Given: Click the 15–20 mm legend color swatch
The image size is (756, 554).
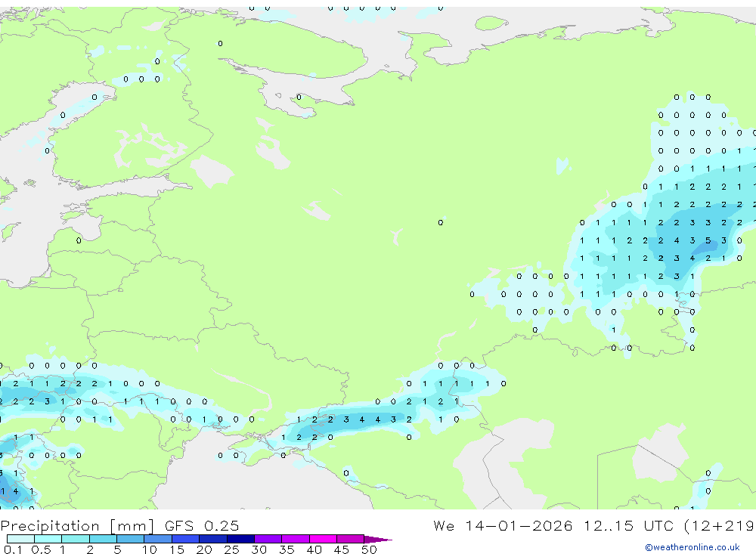Looking at the screenshot, I should 186,539.
